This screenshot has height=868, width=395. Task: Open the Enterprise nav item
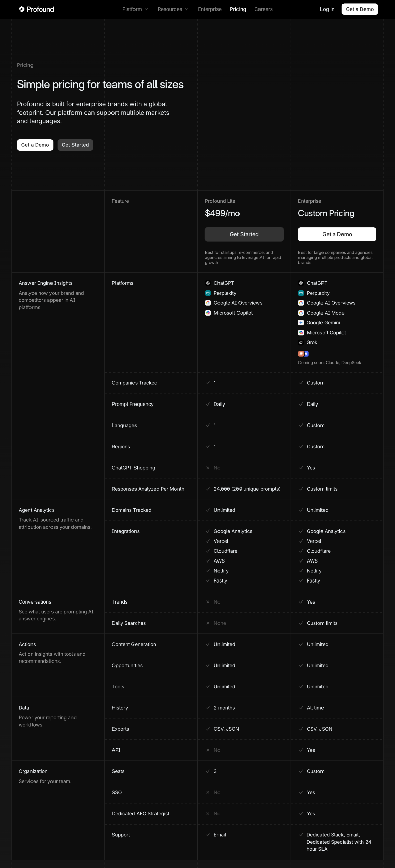[210, 9]
